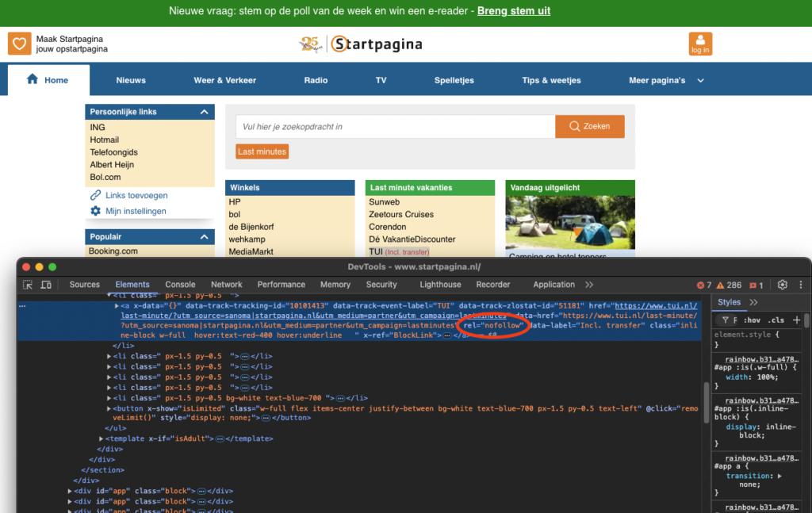Viewport: 812px width, 513px height.
Task: Click the Vandaag uitgelicht camping thumbnail
Action: point(570,223)
